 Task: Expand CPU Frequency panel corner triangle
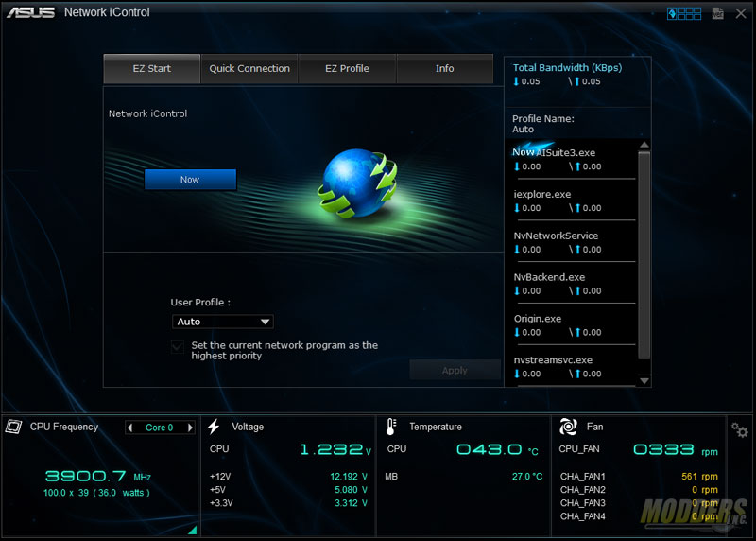[x=193, y=530]
